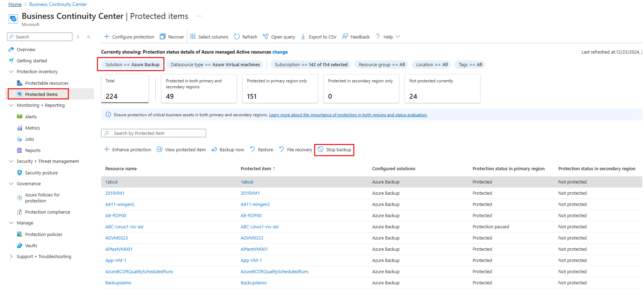
Task: Click the Home breadcrumb link
Action: click(15, 4)
